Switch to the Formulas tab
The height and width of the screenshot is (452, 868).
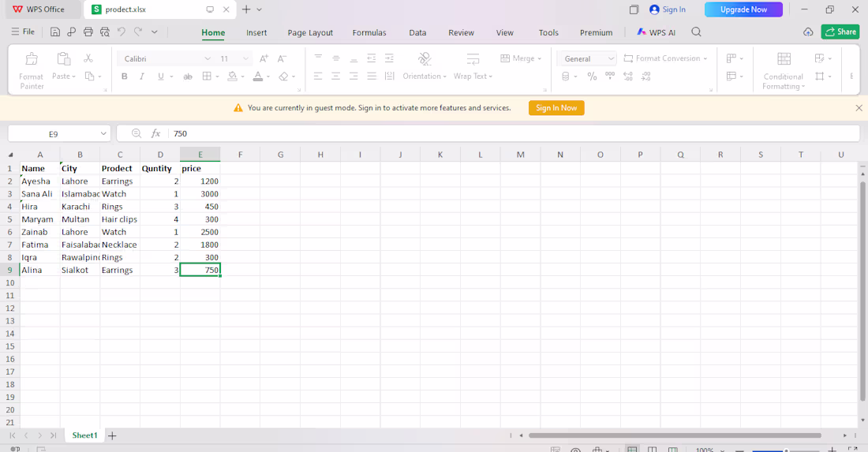[369, 32]
